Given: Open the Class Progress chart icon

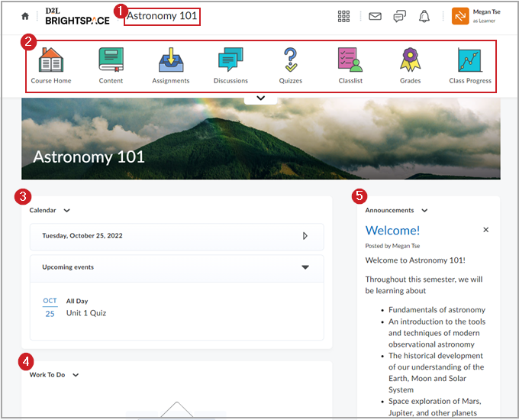Looking at the screenshot, I should [470, 60].
